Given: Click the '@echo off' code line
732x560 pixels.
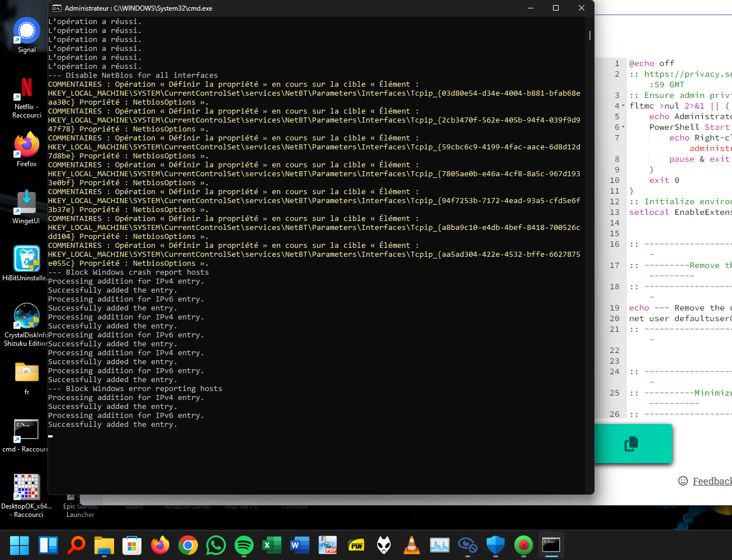Looking at the screenshot, I should coord(652,63).
